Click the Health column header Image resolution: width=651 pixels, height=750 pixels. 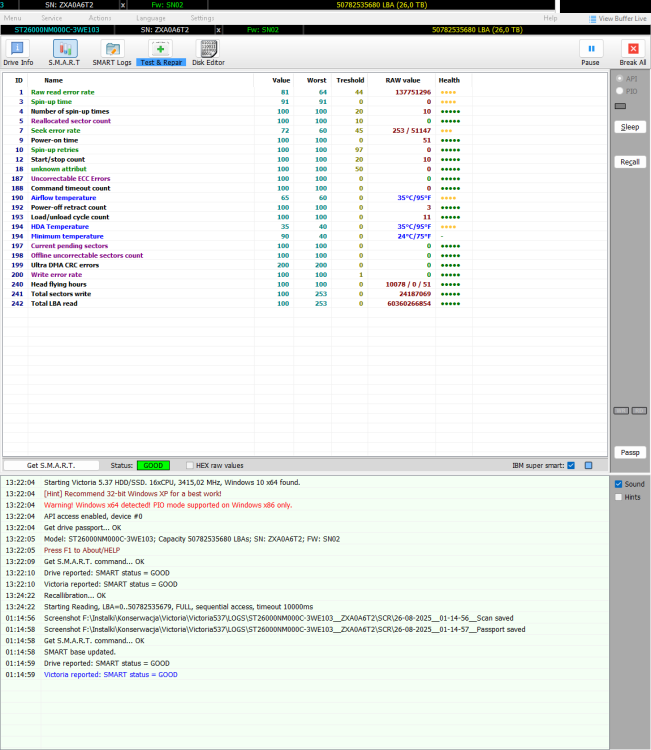click(449, 80)
